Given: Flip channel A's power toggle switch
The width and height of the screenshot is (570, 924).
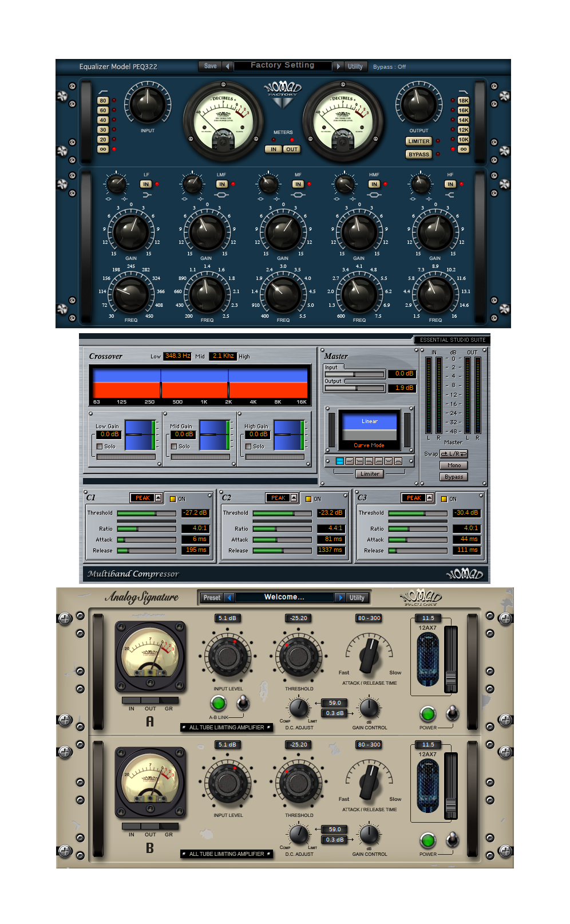Looking at the screenshot, I should click(452, 713).
